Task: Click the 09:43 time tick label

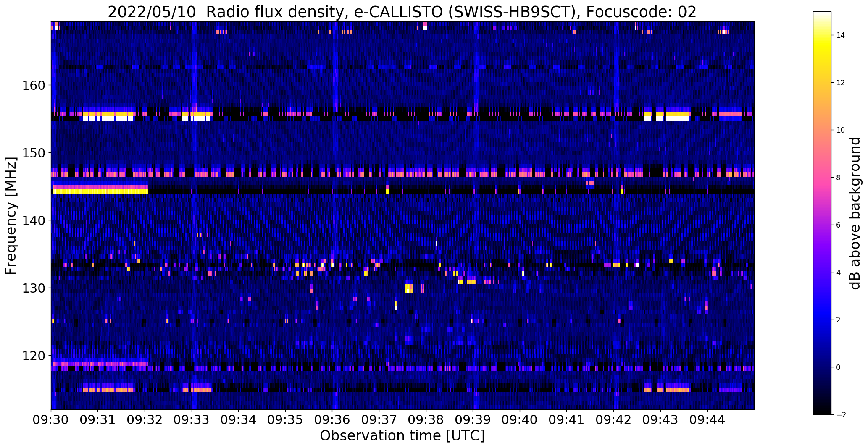Action: point(660,420)
